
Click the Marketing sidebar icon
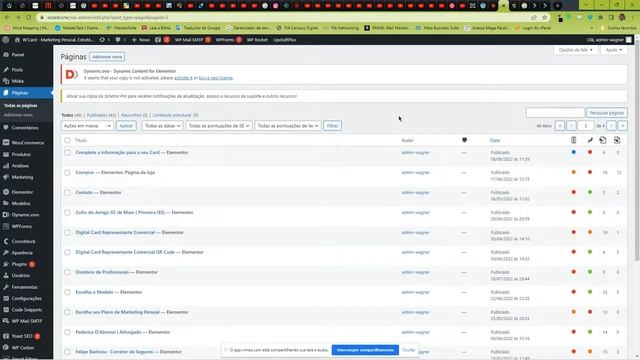6,177
